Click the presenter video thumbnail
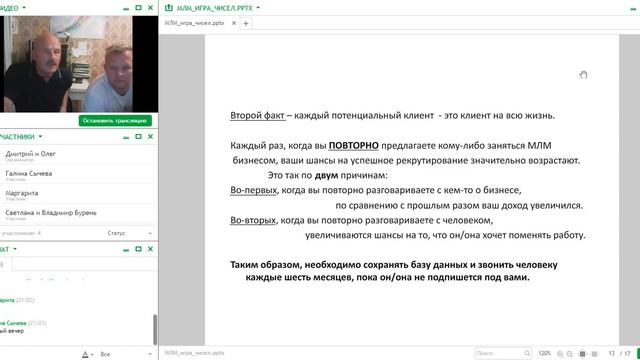Image resolution: width=640 pixels, height=360 pixels. [x=67, y=64]
